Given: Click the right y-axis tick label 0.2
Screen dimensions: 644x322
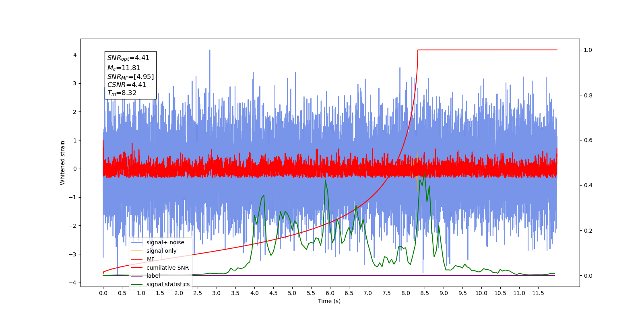Looking at the screenshot, I should point(588,231).
